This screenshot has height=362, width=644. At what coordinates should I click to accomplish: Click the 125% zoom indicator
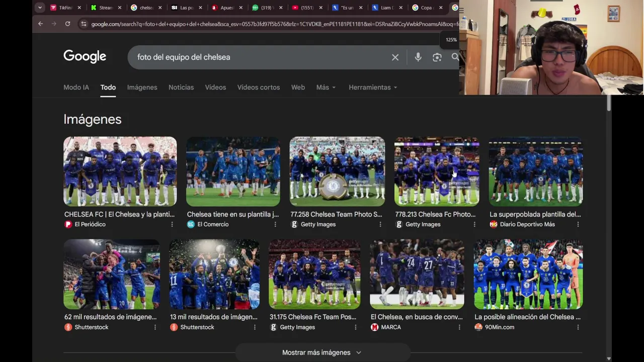click(451, 40)
